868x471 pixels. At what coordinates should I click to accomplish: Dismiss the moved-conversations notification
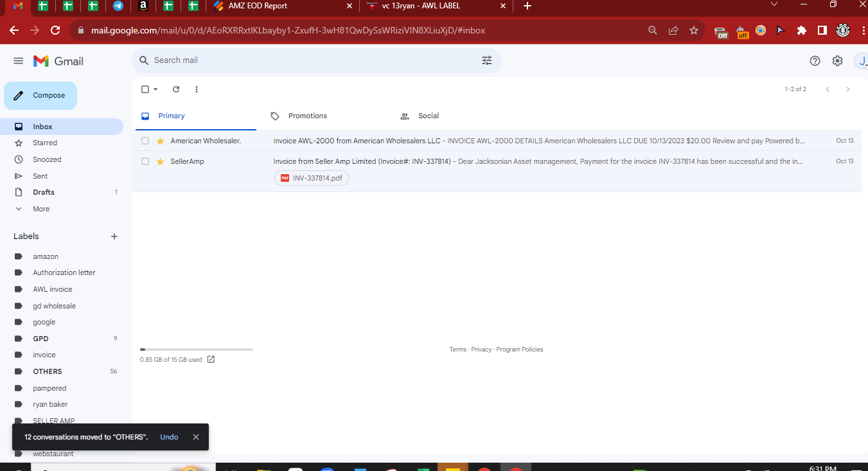[196, 437]
